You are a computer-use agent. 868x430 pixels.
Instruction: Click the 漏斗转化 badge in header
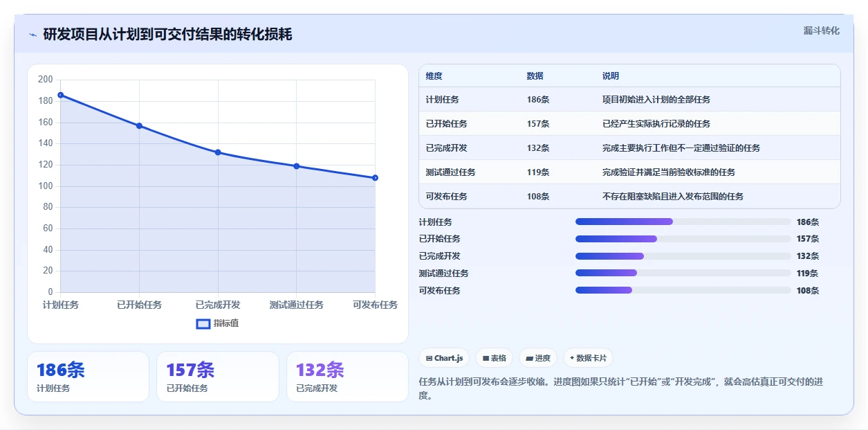tap(822, 31)
